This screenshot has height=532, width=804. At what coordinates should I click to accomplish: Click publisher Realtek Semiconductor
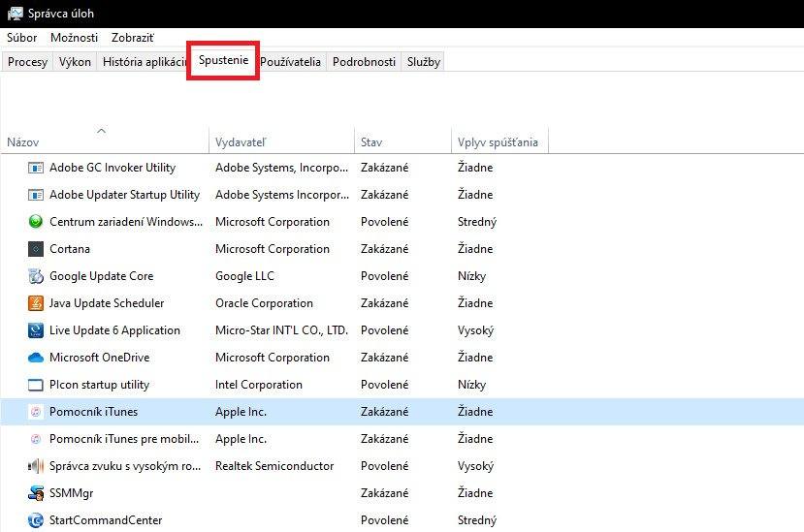click(274, 466)
